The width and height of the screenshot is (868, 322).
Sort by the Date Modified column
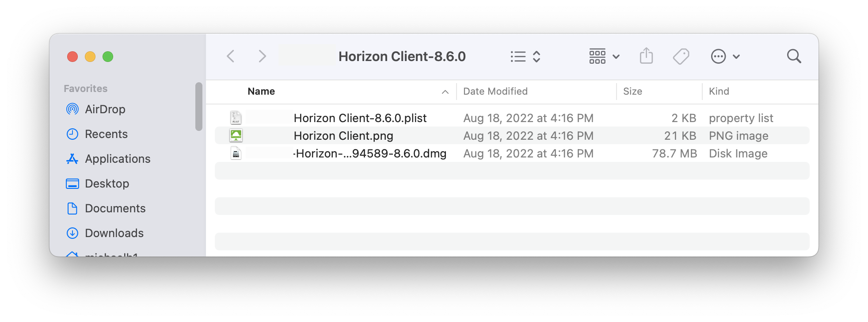click(495, 92)
